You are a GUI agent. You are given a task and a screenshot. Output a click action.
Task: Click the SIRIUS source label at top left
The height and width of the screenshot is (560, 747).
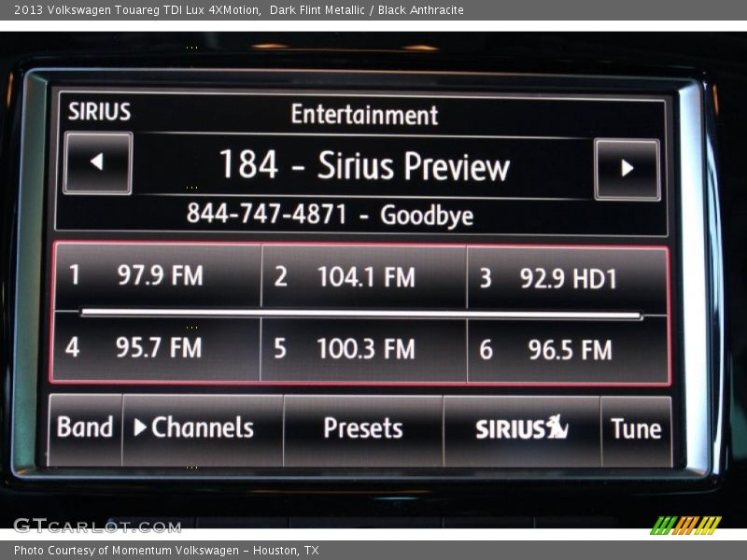(x=99, y=112)
